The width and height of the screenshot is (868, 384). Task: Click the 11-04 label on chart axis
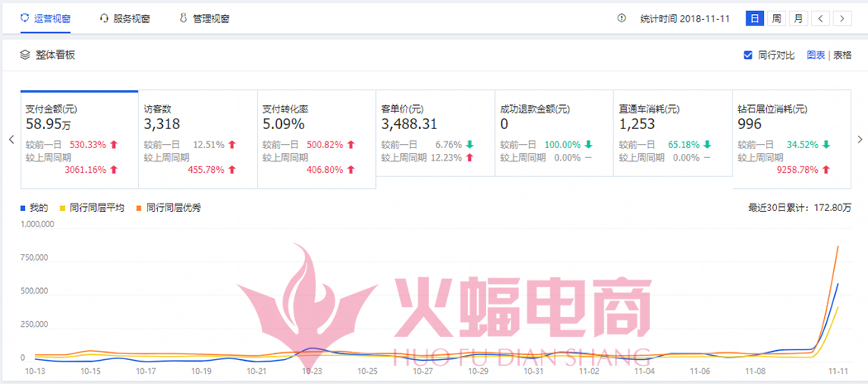(x=644, y=371)
